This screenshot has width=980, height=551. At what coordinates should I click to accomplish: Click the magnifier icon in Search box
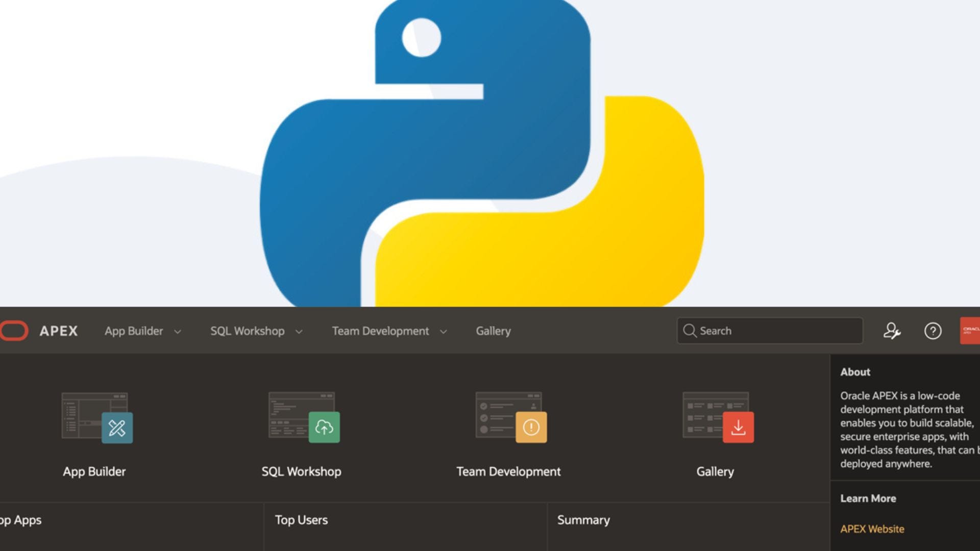tap(690, 331)
